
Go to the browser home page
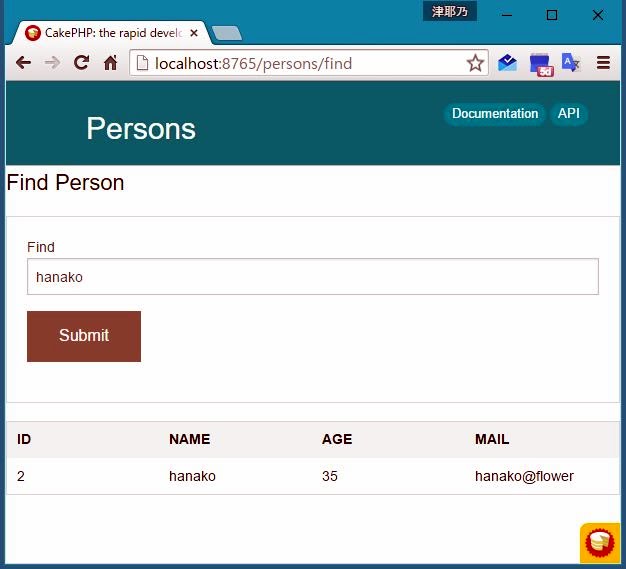(111, 63)
